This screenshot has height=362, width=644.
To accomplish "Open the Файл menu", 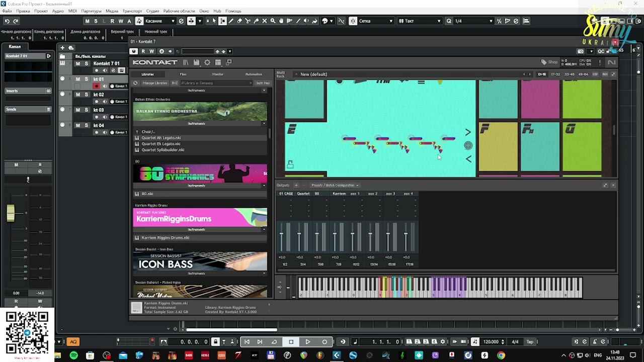I will pyautogui.click(x=7, y=11).
